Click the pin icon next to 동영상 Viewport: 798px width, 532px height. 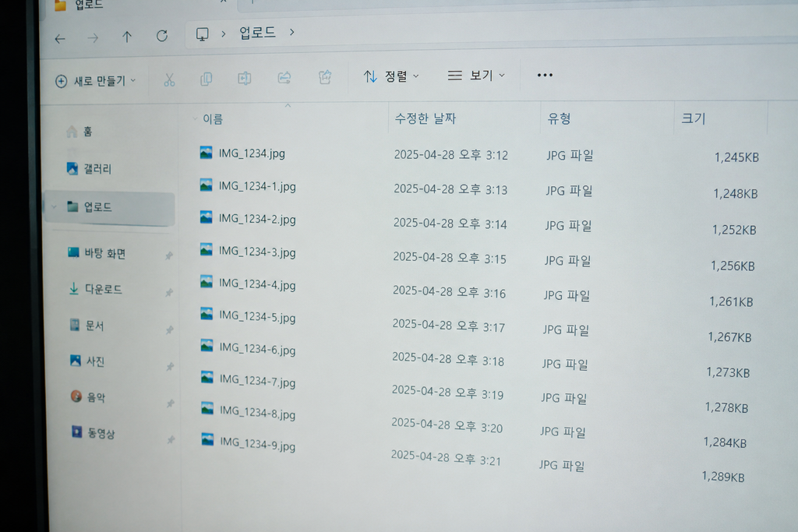(x=171, y=439)
